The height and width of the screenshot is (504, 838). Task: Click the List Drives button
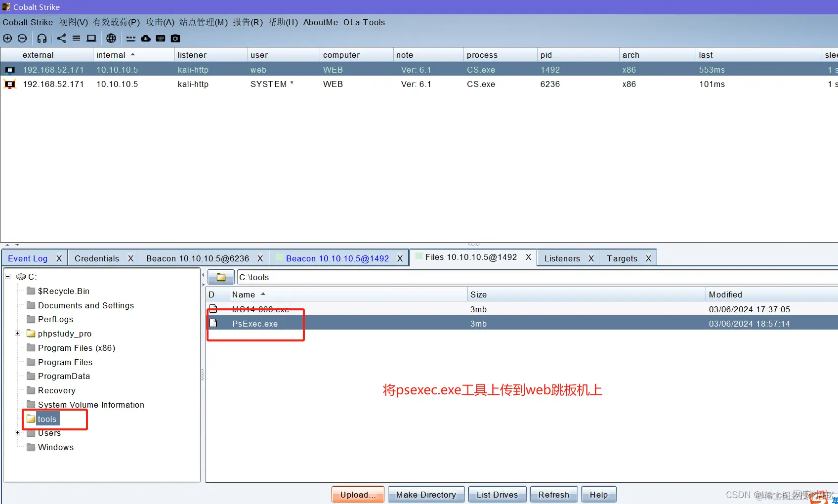(x=497, y=495)
